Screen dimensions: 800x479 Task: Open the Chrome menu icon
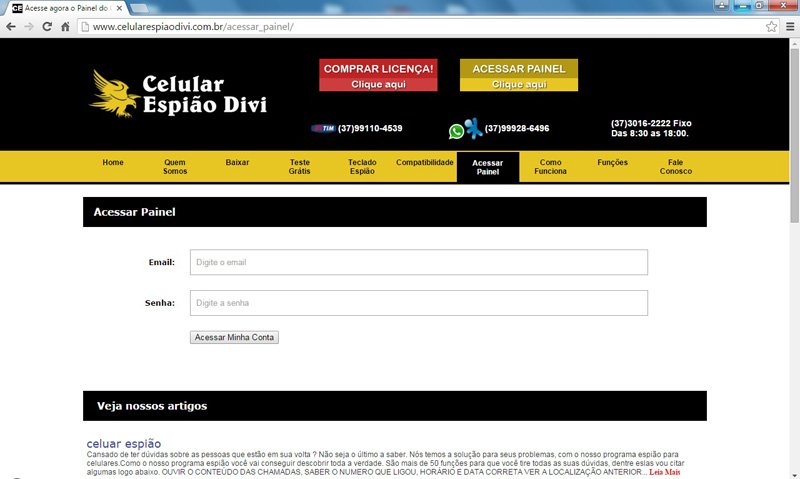[x=789, y=27]
